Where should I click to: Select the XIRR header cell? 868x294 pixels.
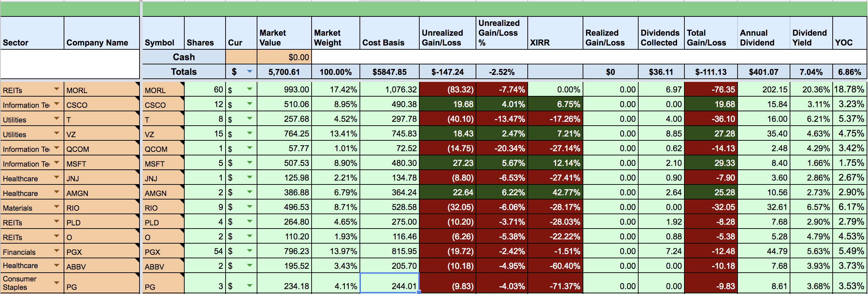[x=555, y=33]
